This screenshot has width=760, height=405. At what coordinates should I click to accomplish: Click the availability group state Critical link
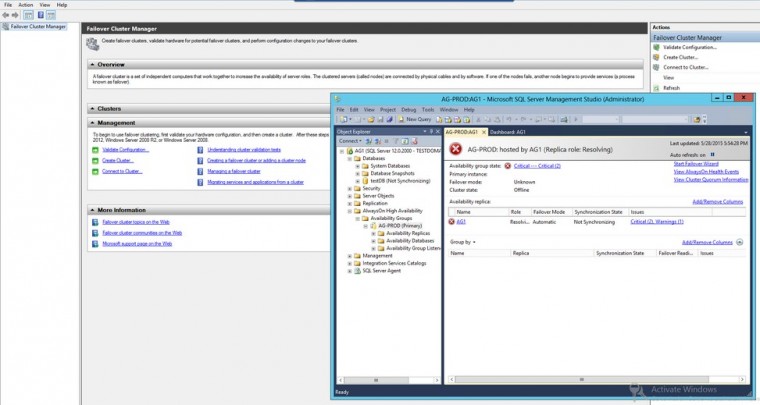(537, 166)
